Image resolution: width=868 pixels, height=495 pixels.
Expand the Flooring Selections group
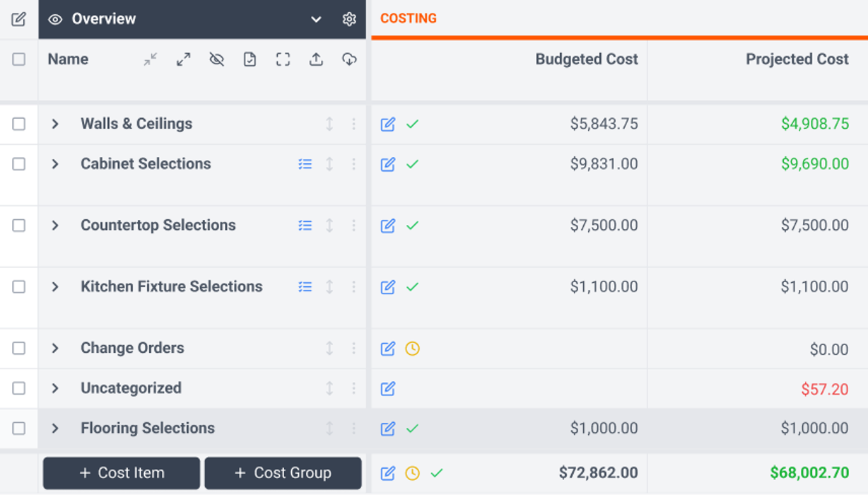point(55,429)
